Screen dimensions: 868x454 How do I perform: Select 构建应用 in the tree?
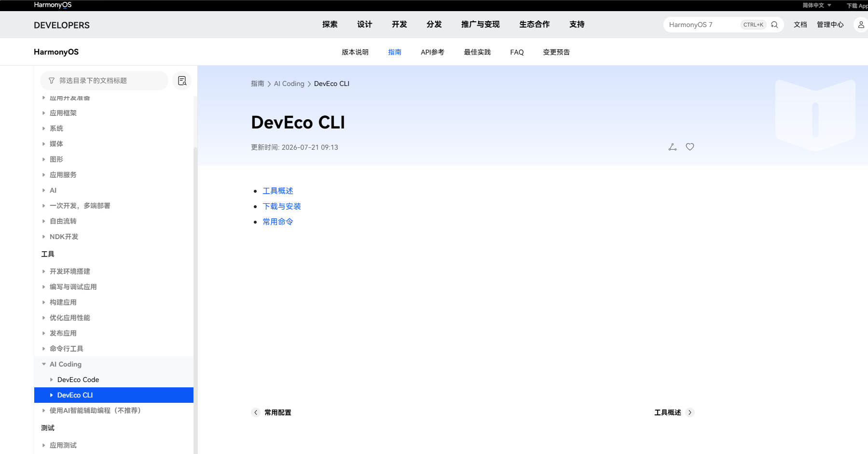(x=63, y=302)
